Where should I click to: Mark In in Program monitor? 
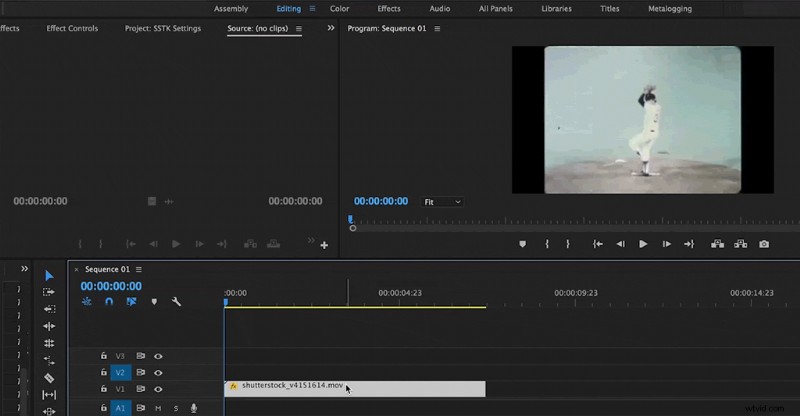[547, 244]
